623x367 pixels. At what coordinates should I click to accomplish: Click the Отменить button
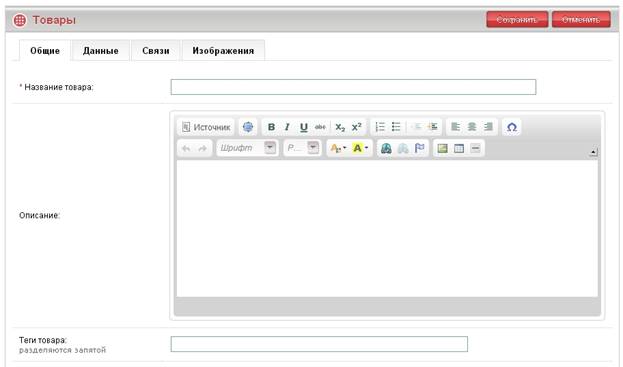581,19
